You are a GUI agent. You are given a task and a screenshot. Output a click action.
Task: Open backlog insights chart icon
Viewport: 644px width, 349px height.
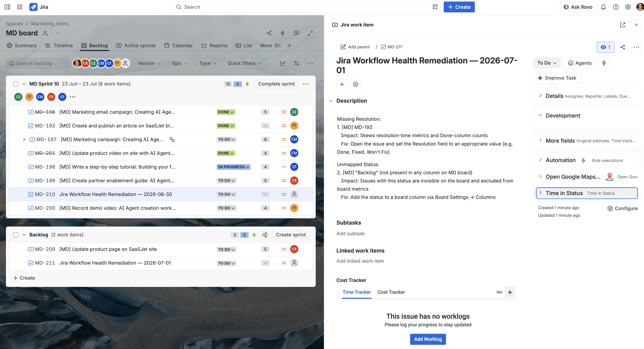[x=283, y=63]
